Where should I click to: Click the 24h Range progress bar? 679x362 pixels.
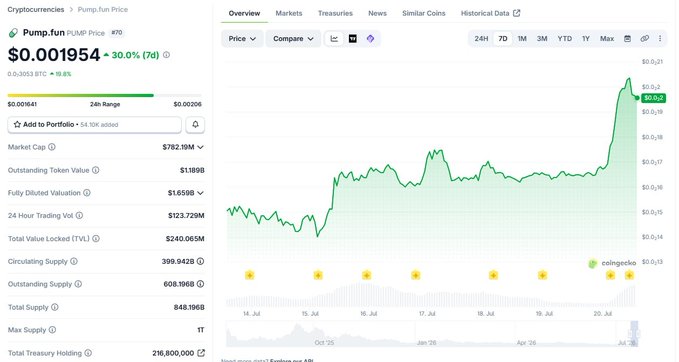104,95
